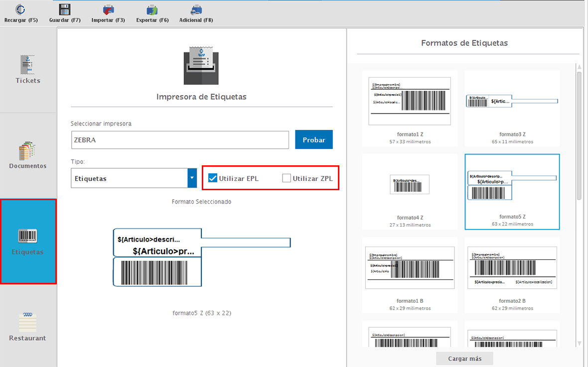Click the Cargar más button
This screenshot has width=588, height=367.
[x=464, y=359]
